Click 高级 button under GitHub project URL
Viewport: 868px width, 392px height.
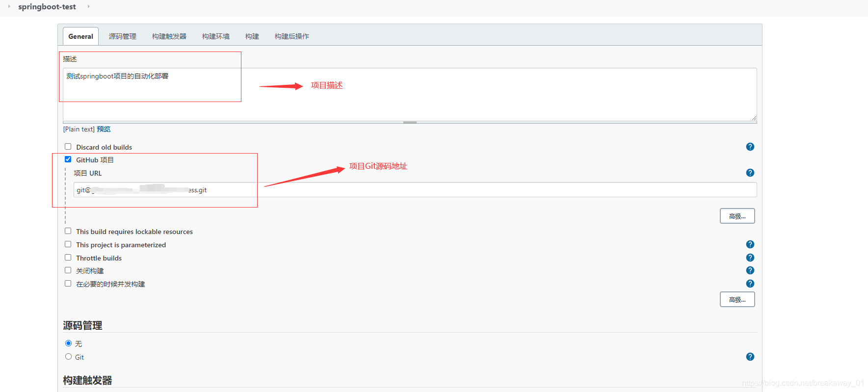tap(737, 216)
